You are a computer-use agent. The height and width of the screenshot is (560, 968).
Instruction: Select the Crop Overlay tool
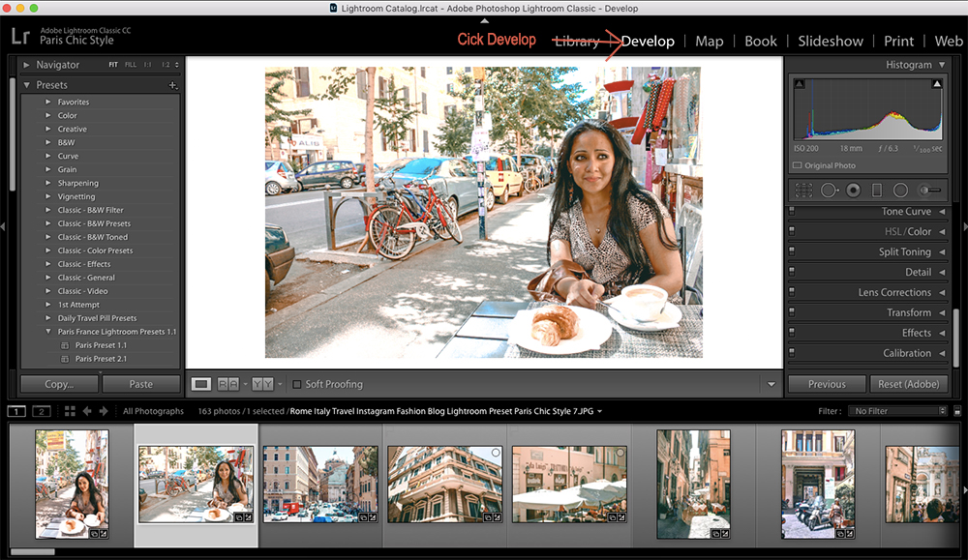coord(803,191)
